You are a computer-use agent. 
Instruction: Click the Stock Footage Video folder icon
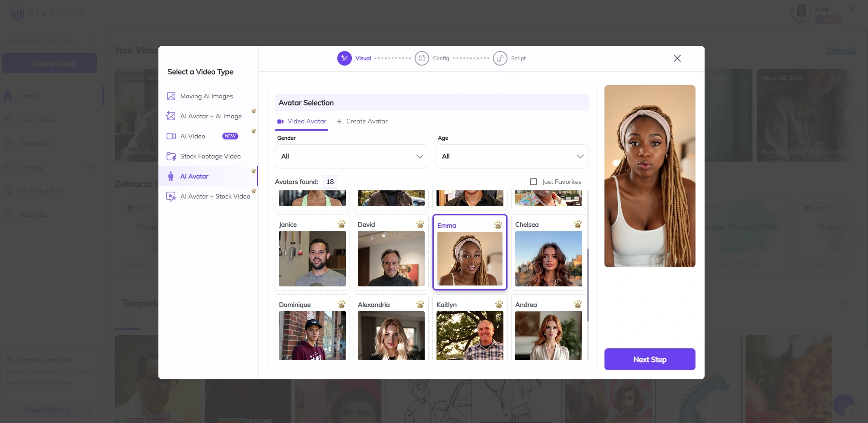click(171, 156)
